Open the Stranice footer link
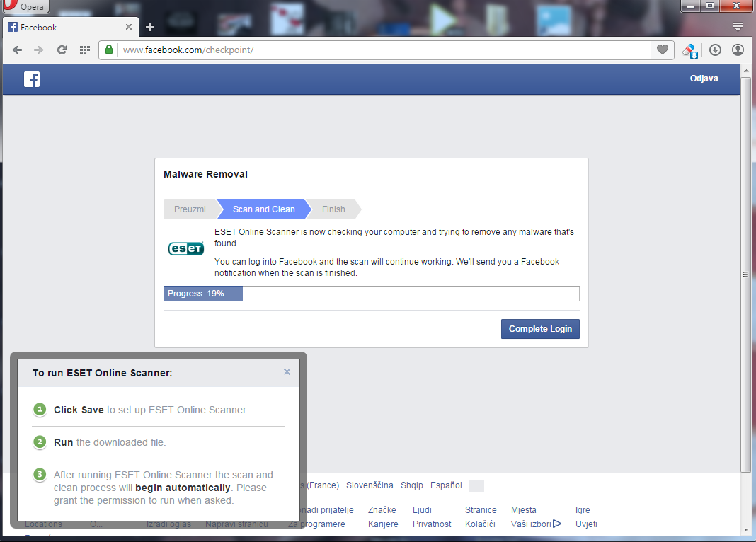Image resolution: width=756 pixels, height=542 pixels. click(481, 509)
